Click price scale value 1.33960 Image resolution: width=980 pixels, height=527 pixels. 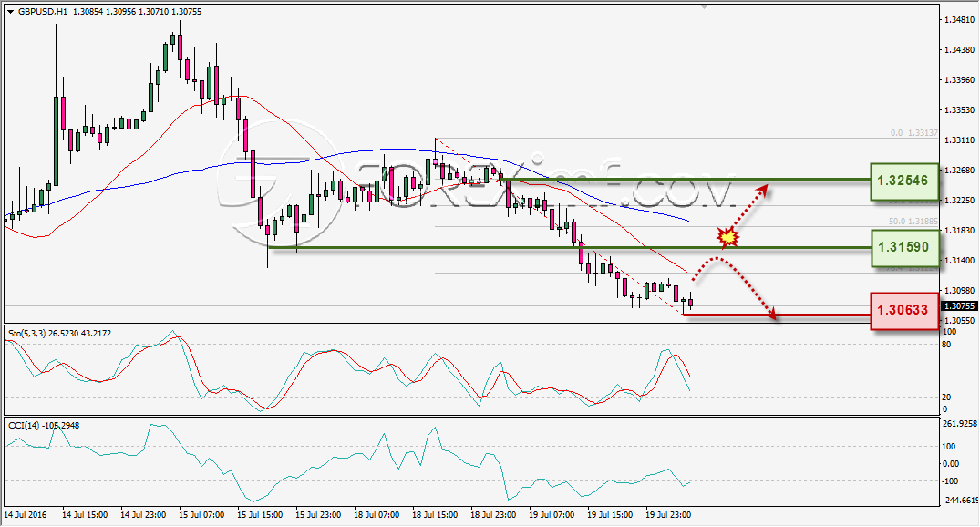click(x=959, y=80)
